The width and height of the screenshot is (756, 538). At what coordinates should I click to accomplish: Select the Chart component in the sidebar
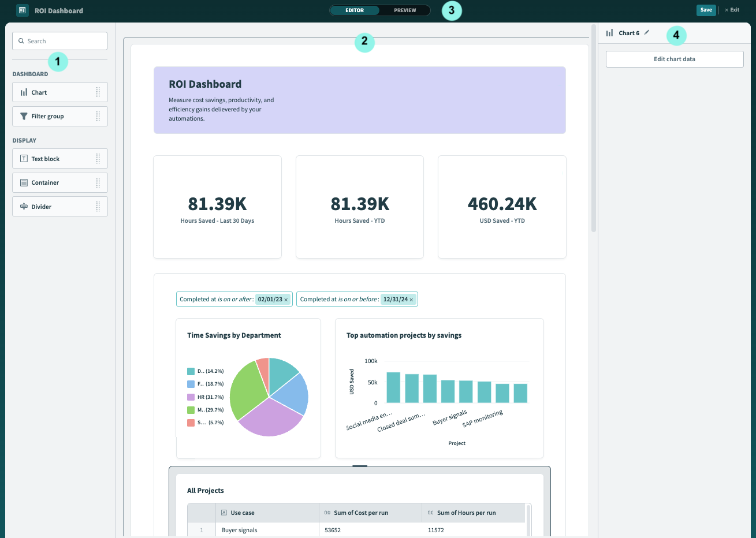pyautogui.click(x=40, y=92)
